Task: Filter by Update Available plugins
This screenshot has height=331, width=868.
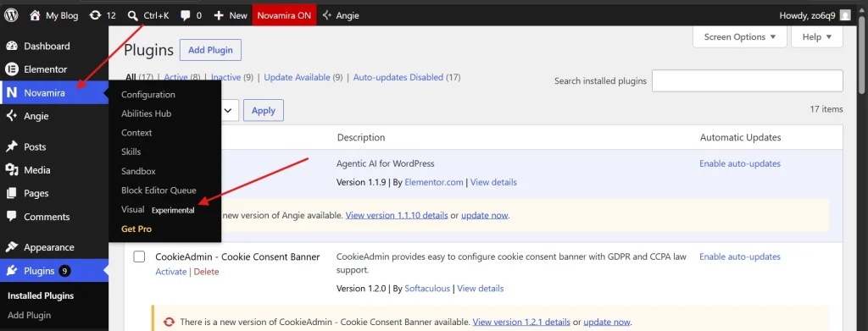Action: pos(298,77)
